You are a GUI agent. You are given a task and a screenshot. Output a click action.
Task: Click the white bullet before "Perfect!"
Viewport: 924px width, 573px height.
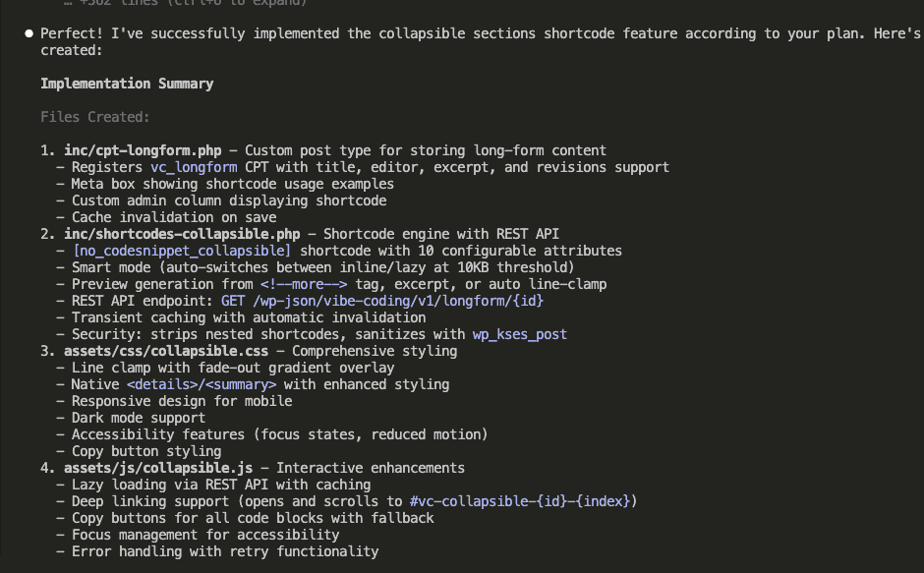[29, 33]
